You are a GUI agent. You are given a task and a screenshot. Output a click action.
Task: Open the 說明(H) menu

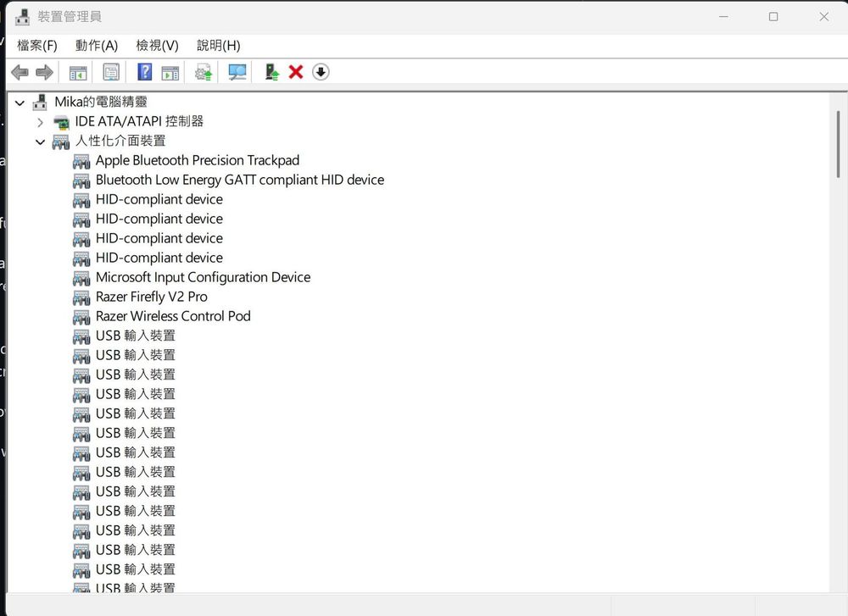coord(218,46)
